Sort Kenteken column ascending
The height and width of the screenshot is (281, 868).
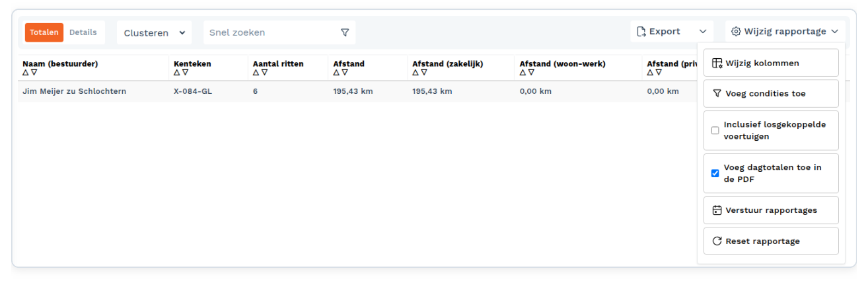coord(177,73)
